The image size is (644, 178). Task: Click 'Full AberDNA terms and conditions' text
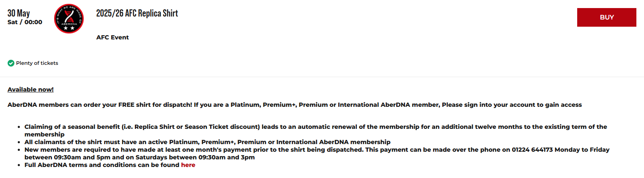(x=102, y=165)
